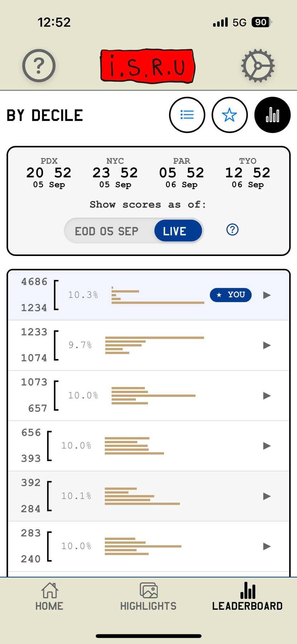Select the bar chart decile view icon

(x=272, y=115)
